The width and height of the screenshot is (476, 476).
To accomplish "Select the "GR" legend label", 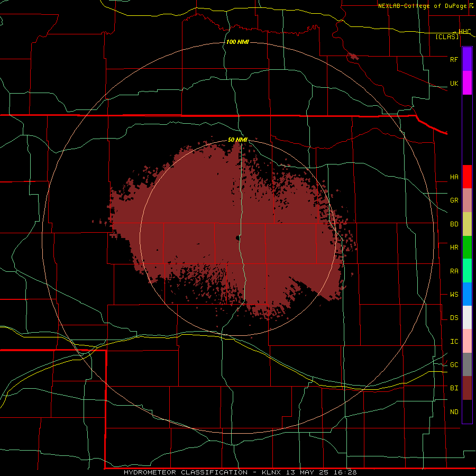I will tap(454, 200).
